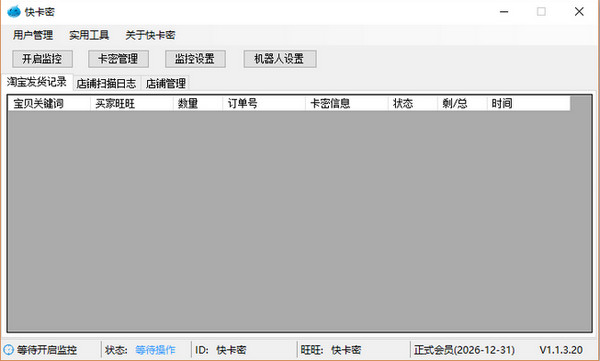Sort by 买家旺旺 column header
Image resolution: width=600 pixels, height=361 pixels.
tap(132, 103)
